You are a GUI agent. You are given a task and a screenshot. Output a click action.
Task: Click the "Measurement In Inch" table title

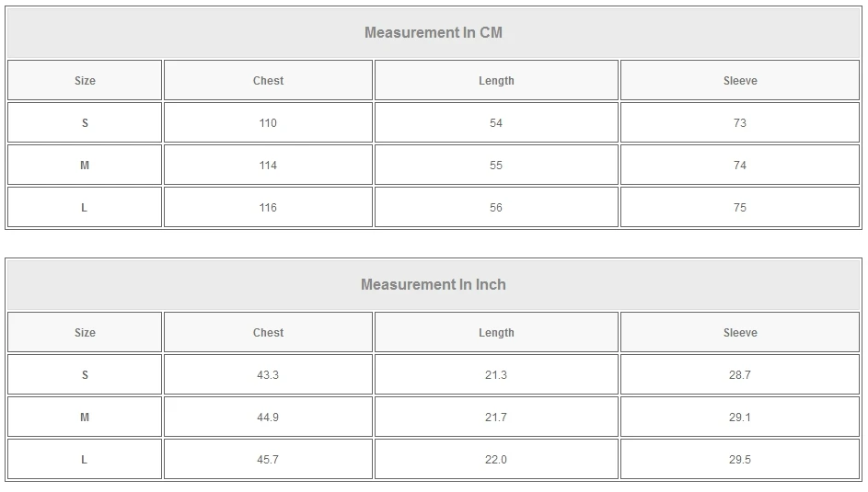click(434, 285)
